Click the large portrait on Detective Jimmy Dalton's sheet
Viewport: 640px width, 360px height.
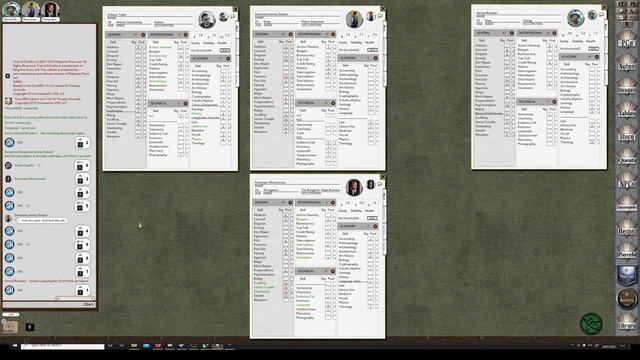pos(354,19)
